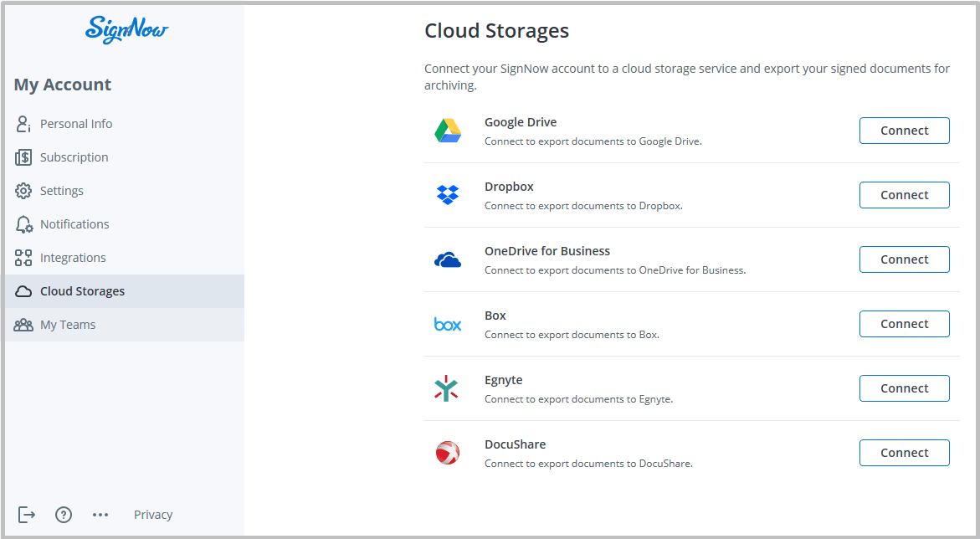Open the Settings menu item
The width and height of the screenshot is (980, 539).
point(124,191)
